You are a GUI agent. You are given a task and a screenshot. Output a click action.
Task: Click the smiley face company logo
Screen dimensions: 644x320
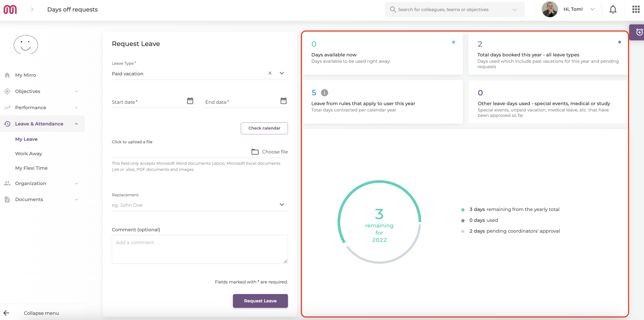(26, 44)
